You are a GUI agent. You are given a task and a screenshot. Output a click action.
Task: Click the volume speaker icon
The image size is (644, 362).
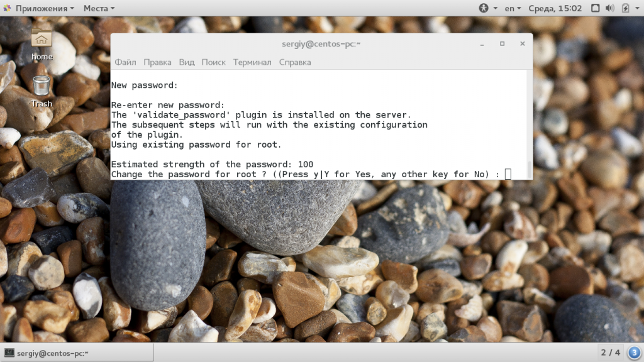(609, 8)
